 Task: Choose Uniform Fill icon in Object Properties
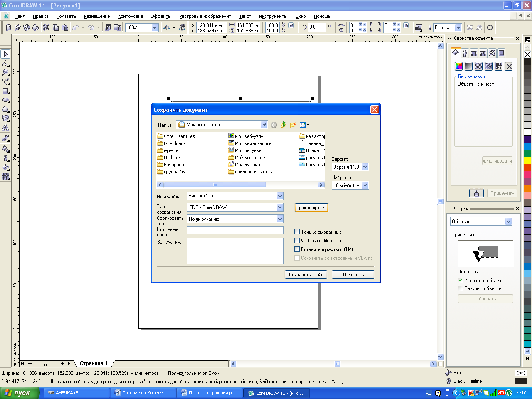pyautogui.click(x=458, y=66)
